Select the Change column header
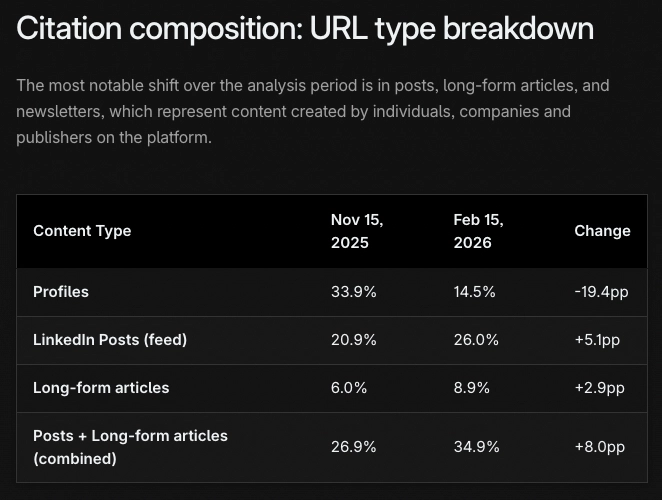 coord(602,231)
